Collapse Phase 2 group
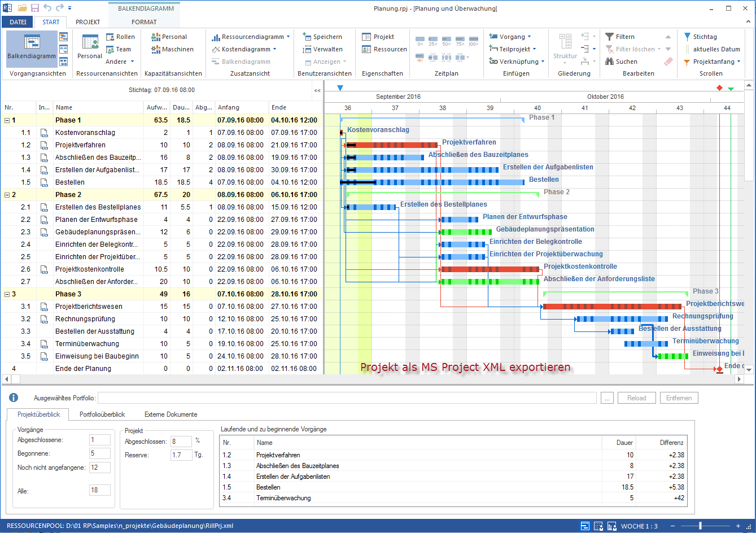Screen dimensions: 756x533 pyautogui.click(x=7, y=195)
